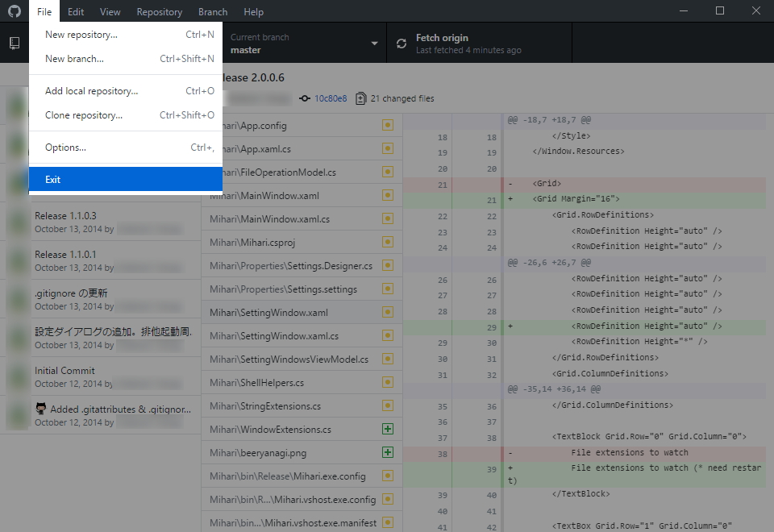
Task: Open the Edit menu
Action: 75,11
